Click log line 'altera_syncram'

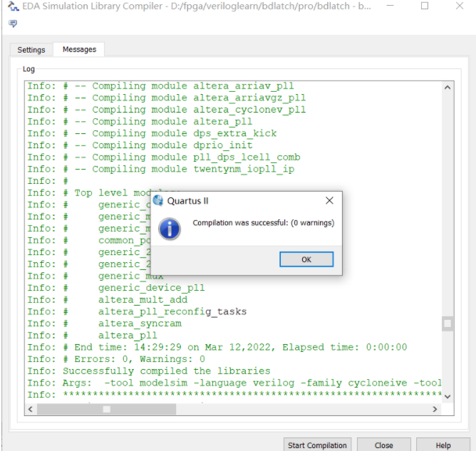(105, 323)
